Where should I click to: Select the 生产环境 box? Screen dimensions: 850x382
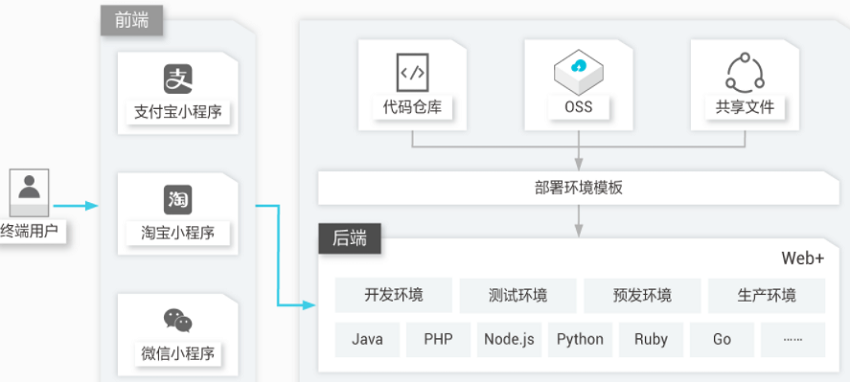point(767,295)
